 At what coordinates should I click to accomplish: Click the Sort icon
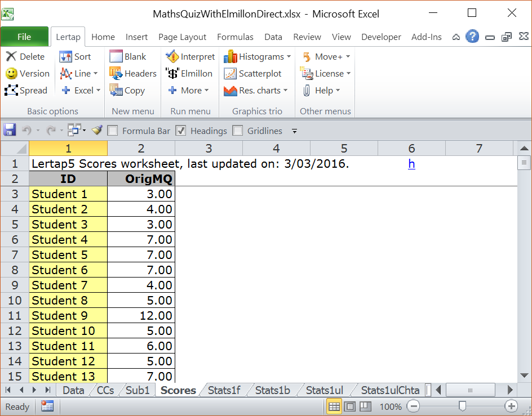point(65,57)
